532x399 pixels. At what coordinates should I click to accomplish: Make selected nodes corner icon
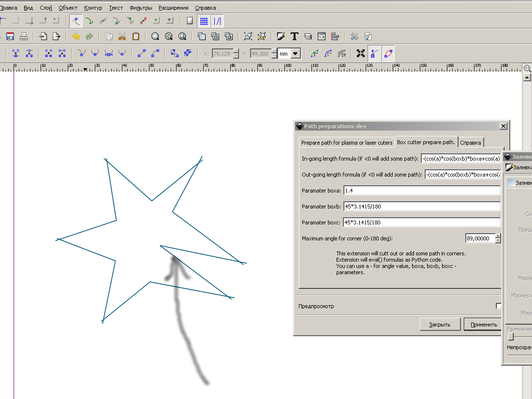(x=81, y=53)
